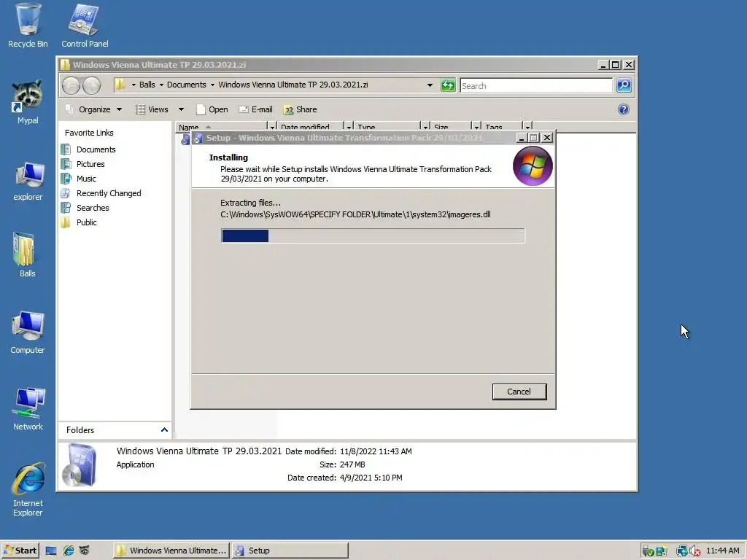Open Name column filter dropdown
The width and height of the screenshot is (747, 560).
[x=272, y=127]
